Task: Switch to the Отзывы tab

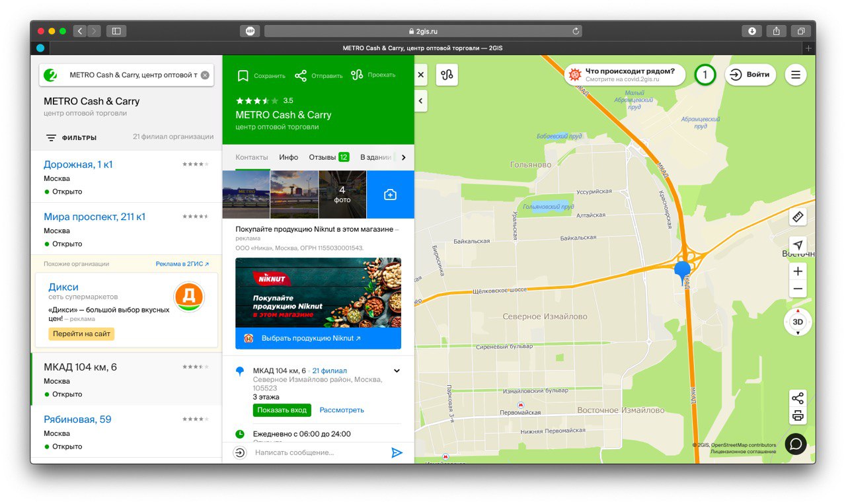Action: pos(328,157)
